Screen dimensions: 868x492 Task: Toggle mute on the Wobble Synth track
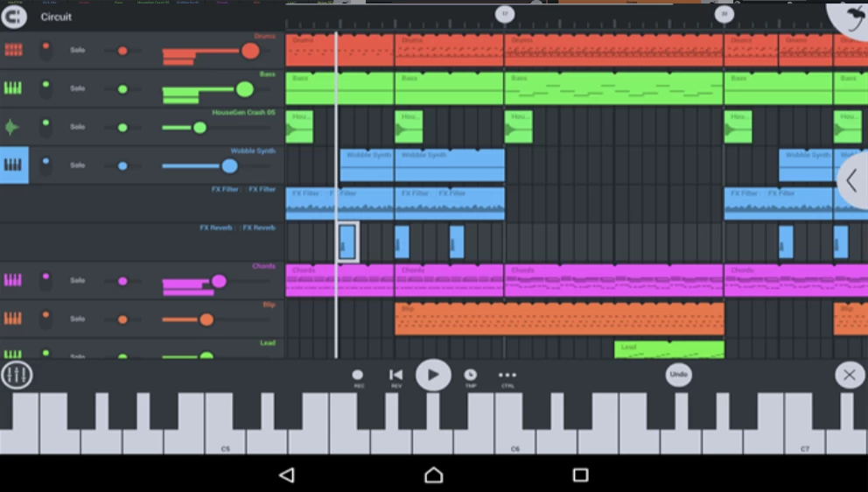click(45, 165)
